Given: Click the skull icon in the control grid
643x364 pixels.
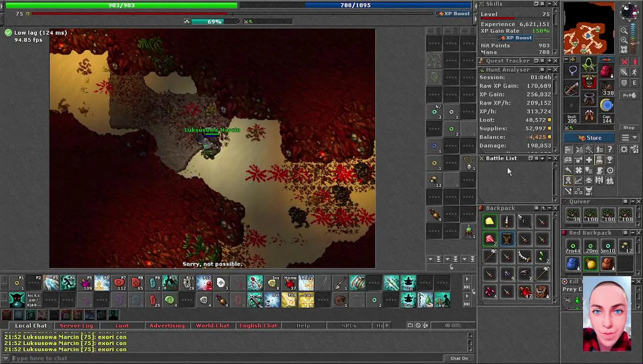Looking at the screenshot, I should (x=589, y=180).
